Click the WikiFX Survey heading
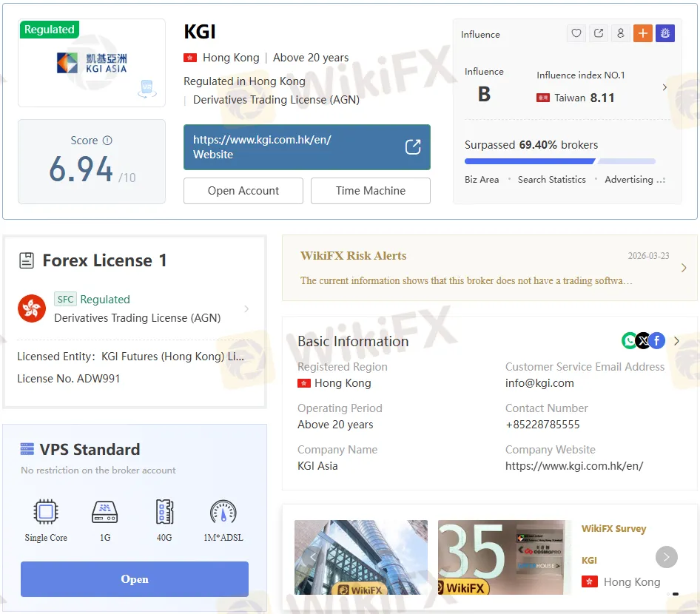Viewport: 700px width, 614px height. pos(614,528)
